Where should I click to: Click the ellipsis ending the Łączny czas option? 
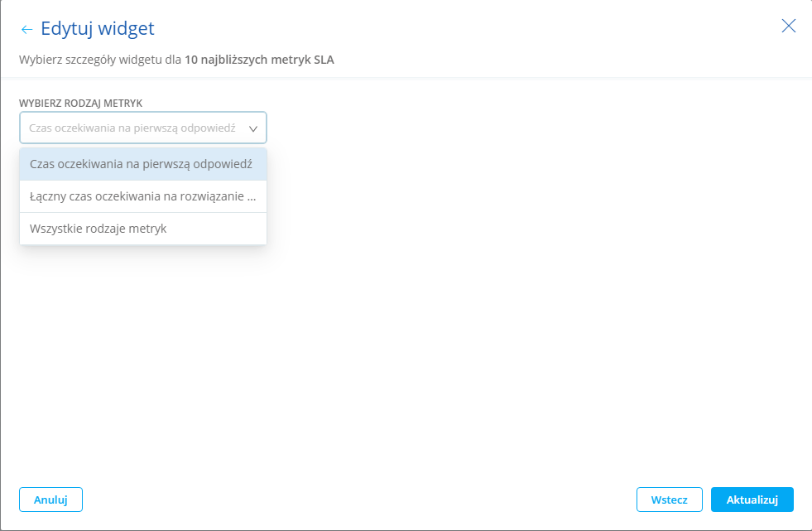pyautogui.click(x=251, y=197)
